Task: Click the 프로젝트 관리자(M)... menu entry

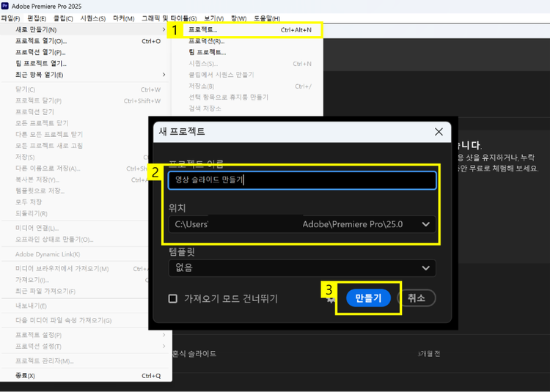Action: point(86,360)
